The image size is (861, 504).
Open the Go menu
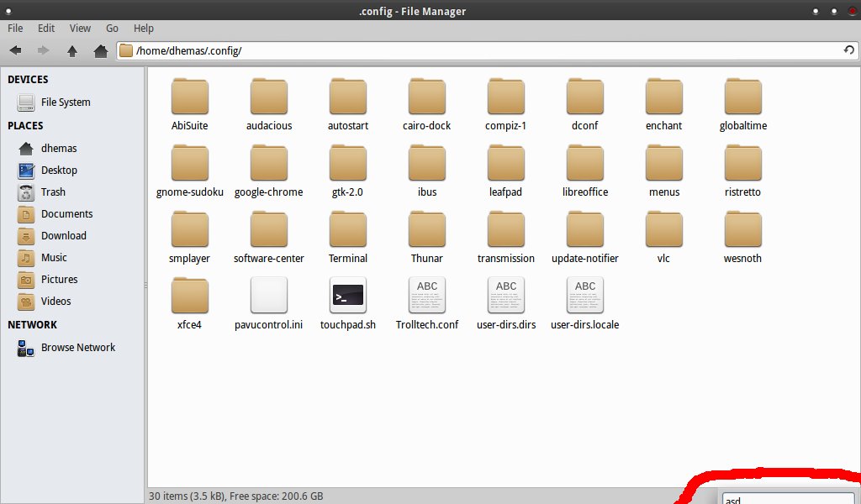pos(112,28)
